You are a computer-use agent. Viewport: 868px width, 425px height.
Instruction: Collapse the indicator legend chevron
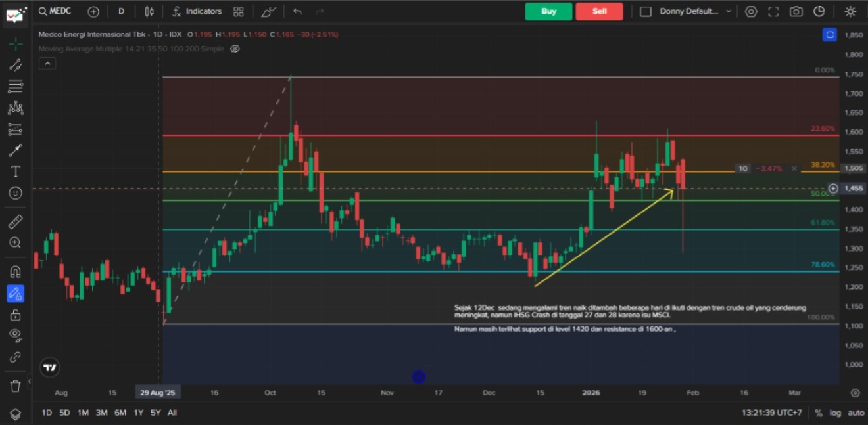pos(47,64)
